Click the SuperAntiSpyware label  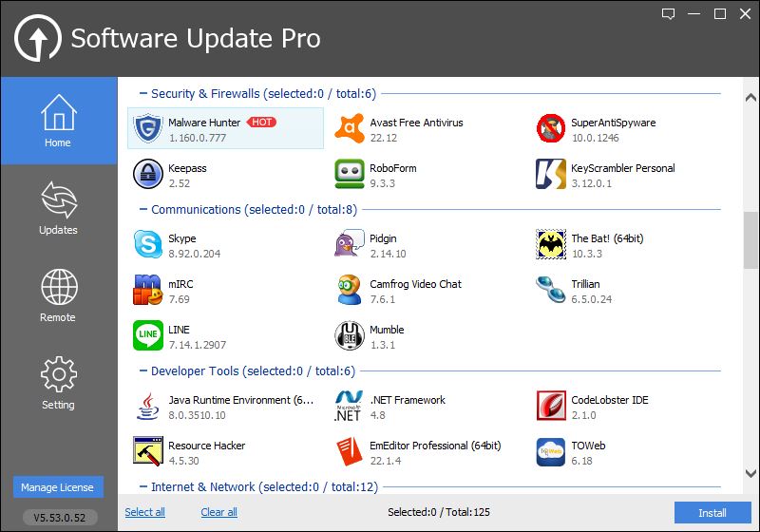pos(613,123)
